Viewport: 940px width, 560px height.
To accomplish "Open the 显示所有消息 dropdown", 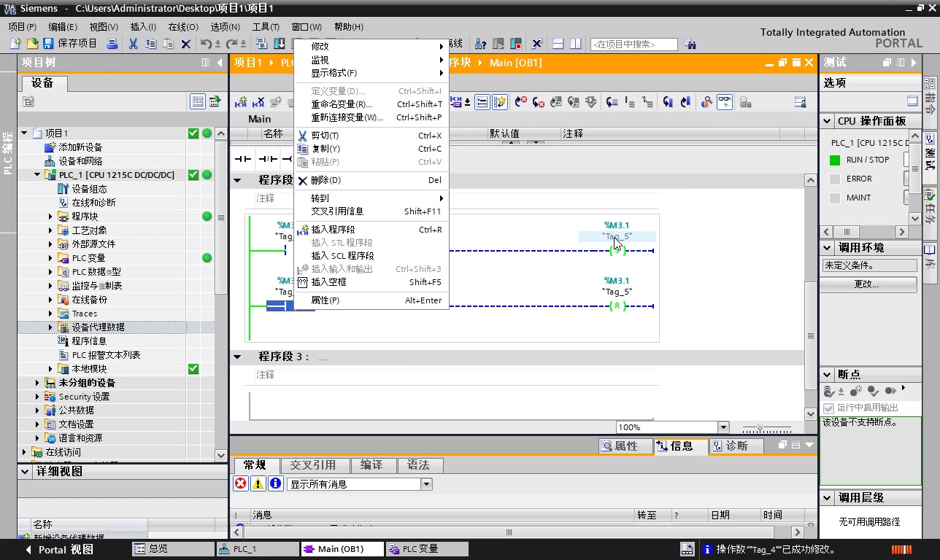I will pyautogui.click(x=427, y=484).
